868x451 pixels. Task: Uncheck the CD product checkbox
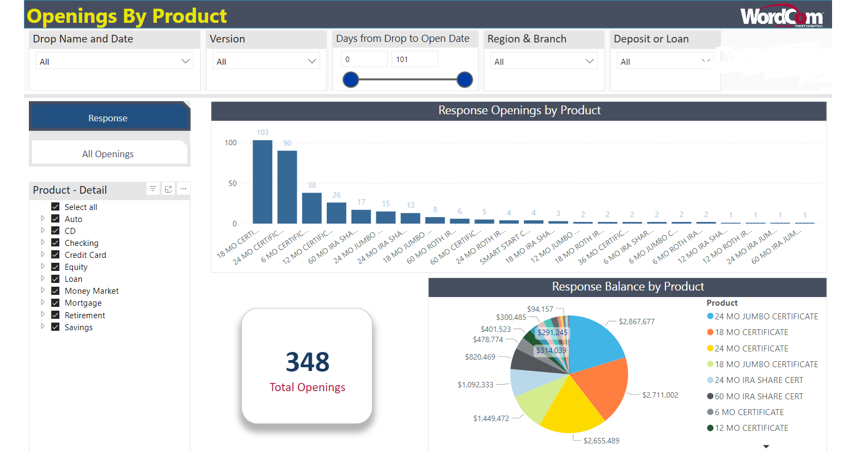[x=55, y=231]
